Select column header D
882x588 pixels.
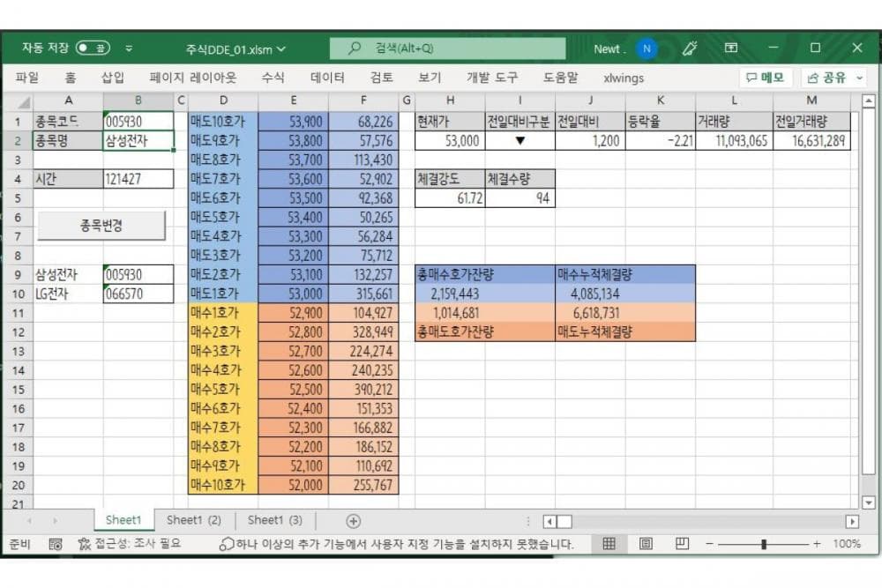pyautogui.click(x=223, y=100)
